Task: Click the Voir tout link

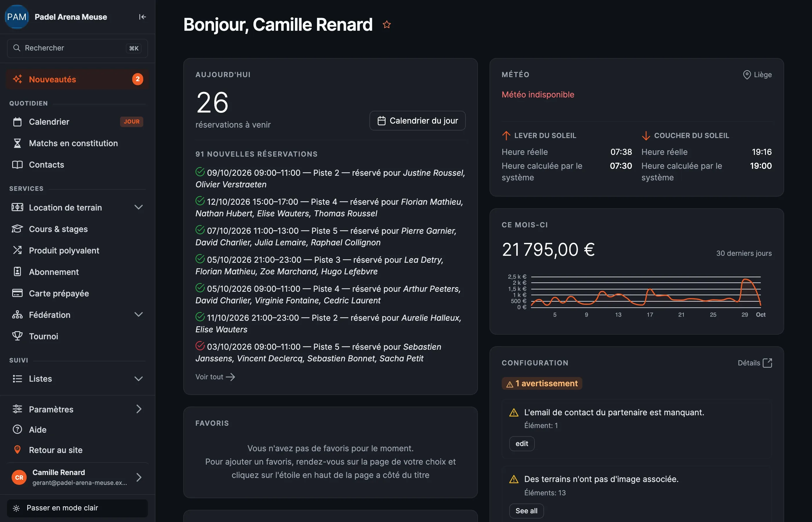Action: 215,377
